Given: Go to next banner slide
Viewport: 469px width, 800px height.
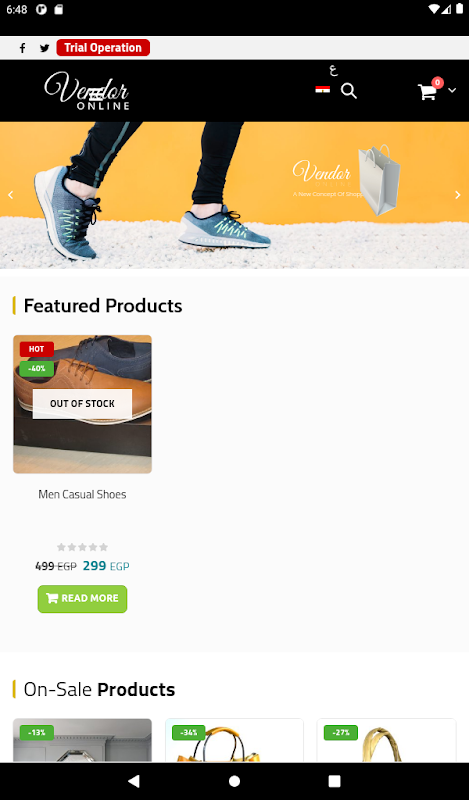Looking at the screenshot, I should (458, 194).
